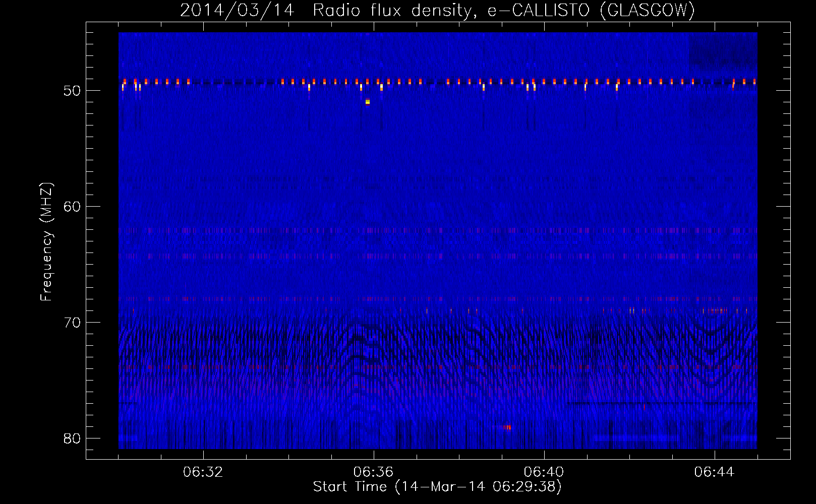Click the 'Frequency (MHZ)' y-axis label
The height and width of the screenshot is (504, 816).
[46, 242]
